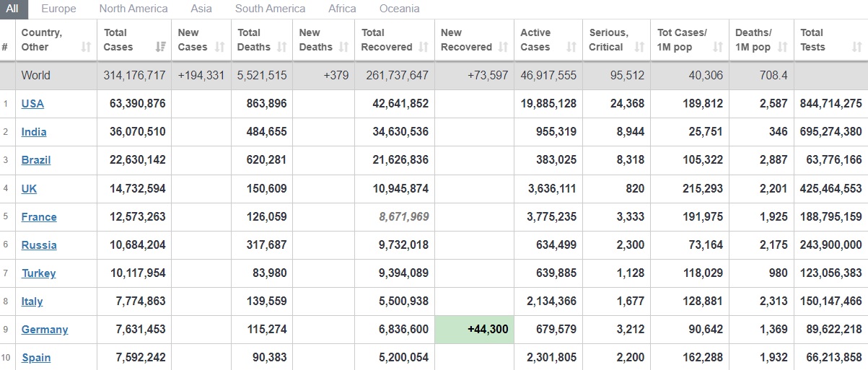Open the USA country link

(x=32, y=103)
